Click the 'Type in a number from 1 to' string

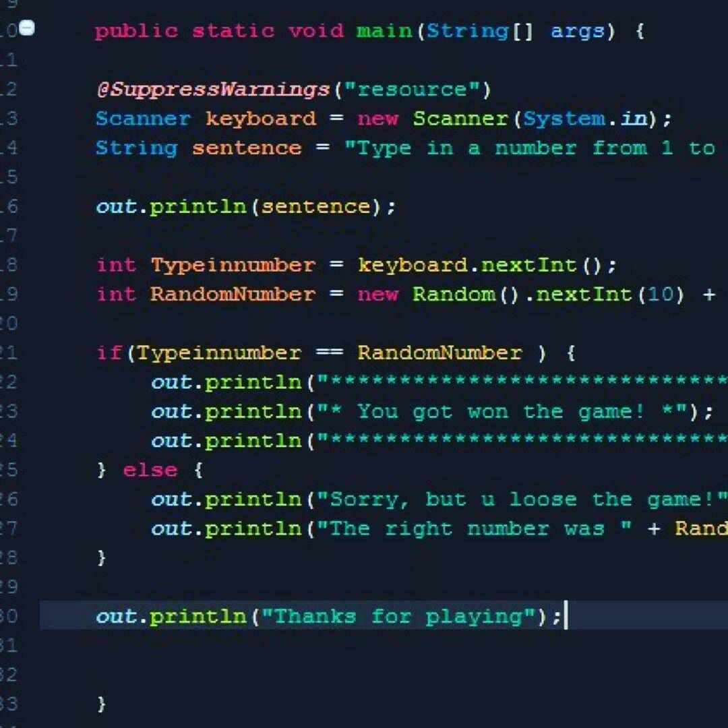530,148
